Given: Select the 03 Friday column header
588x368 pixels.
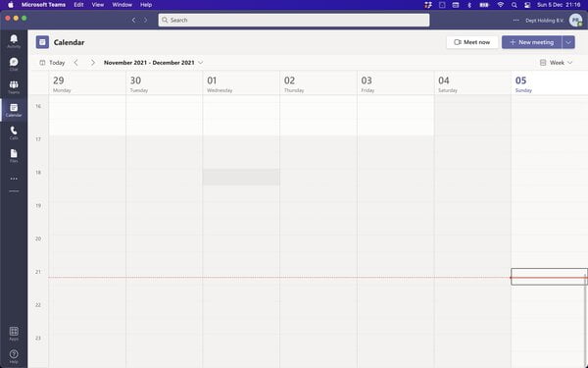Looking at the screenshot, I should [396, 83].
